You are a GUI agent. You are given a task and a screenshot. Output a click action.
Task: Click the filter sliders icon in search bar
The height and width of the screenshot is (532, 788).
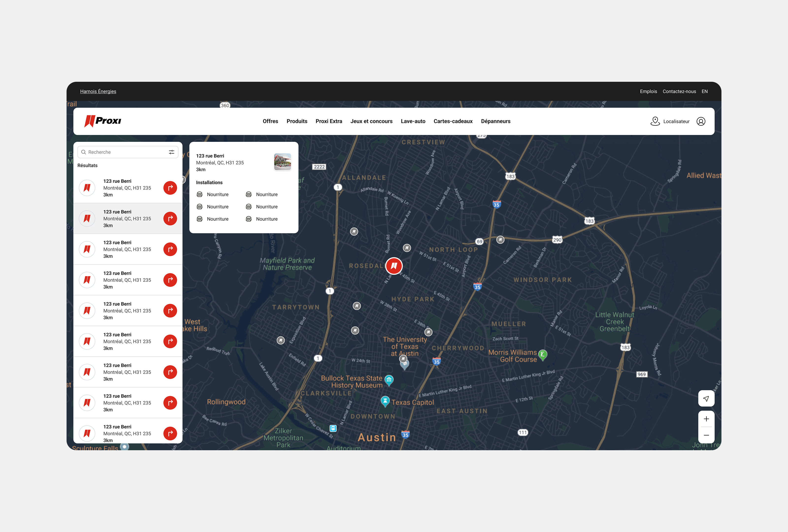[x=172, y=152]
